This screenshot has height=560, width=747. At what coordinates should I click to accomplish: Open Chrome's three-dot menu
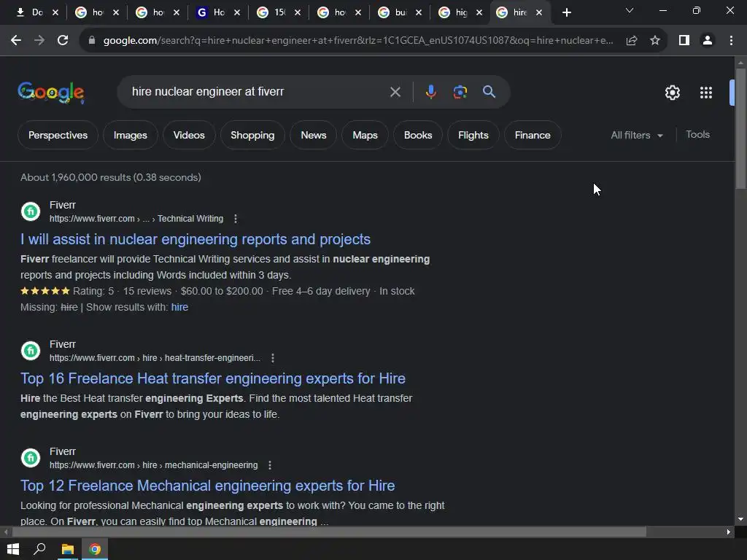(x=731, y=41)
